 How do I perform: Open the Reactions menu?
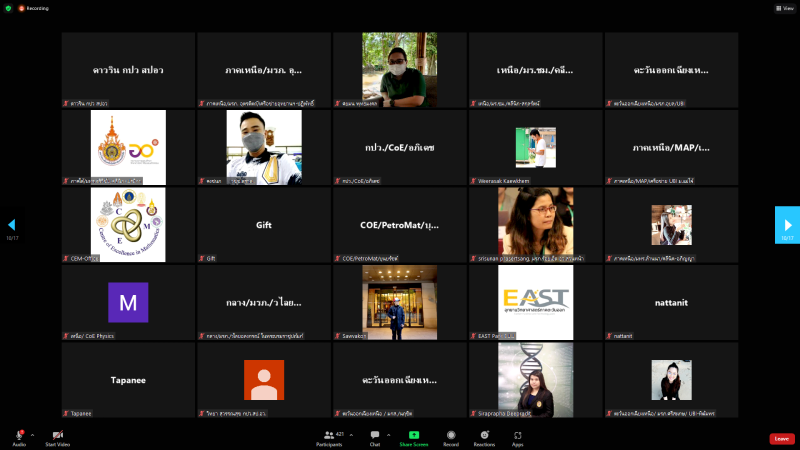[x=485, y=437]
